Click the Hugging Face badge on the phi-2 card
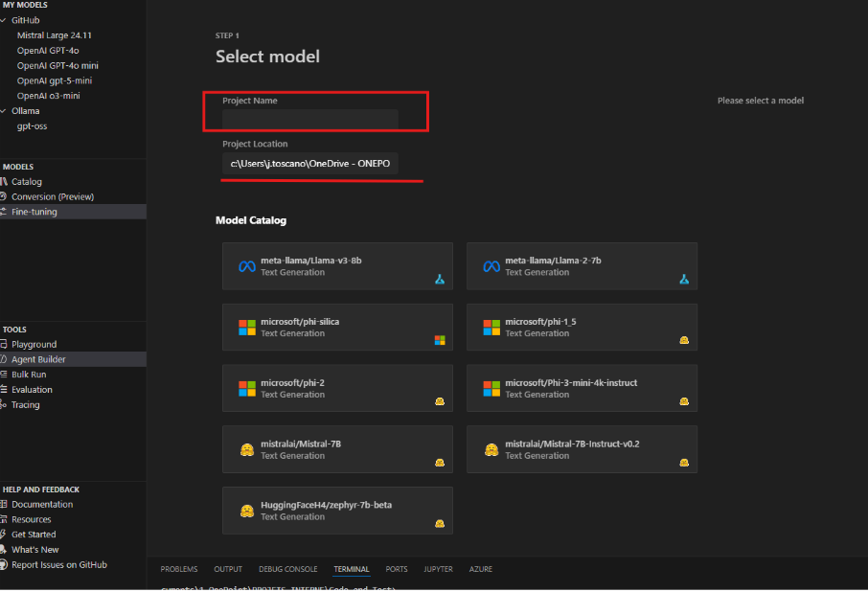868x592 pixels. [x=440, y=401]
